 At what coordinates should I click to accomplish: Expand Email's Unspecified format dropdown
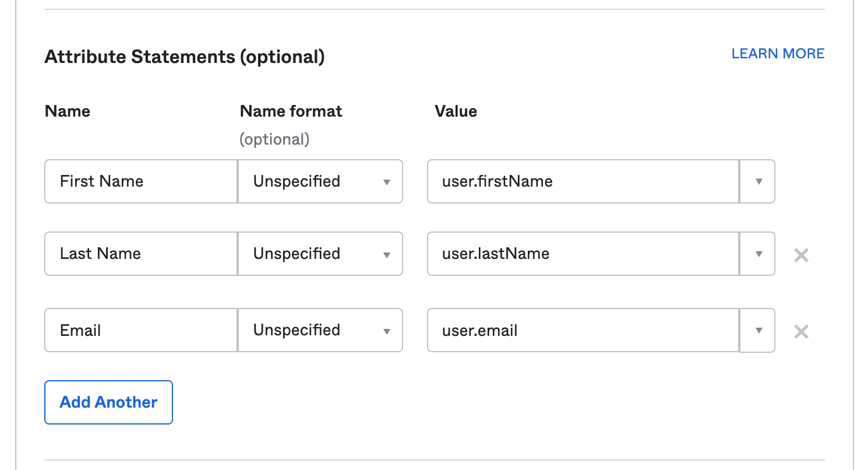point(320,330)
